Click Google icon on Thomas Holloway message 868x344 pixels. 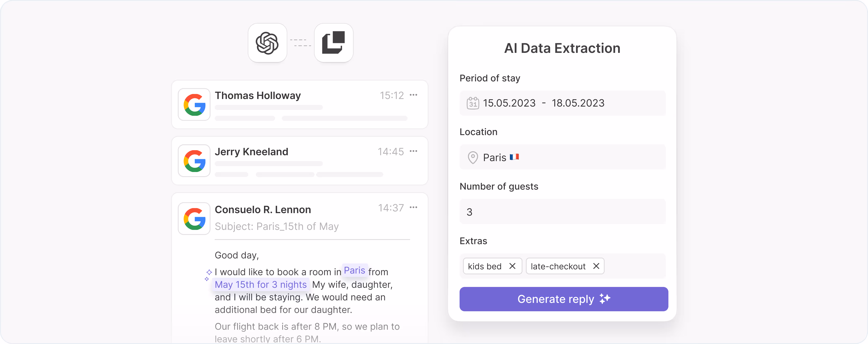click(x=194, y=104)
